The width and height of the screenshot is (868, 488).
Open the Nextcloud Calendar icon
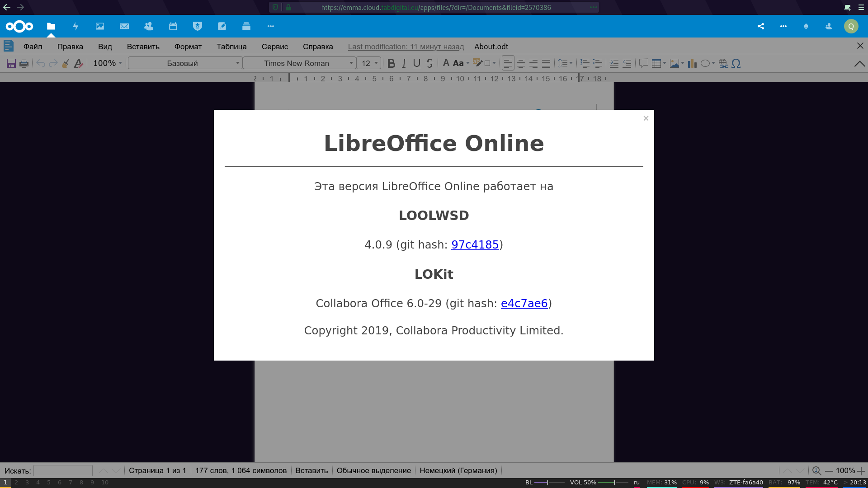pos(173,26)
